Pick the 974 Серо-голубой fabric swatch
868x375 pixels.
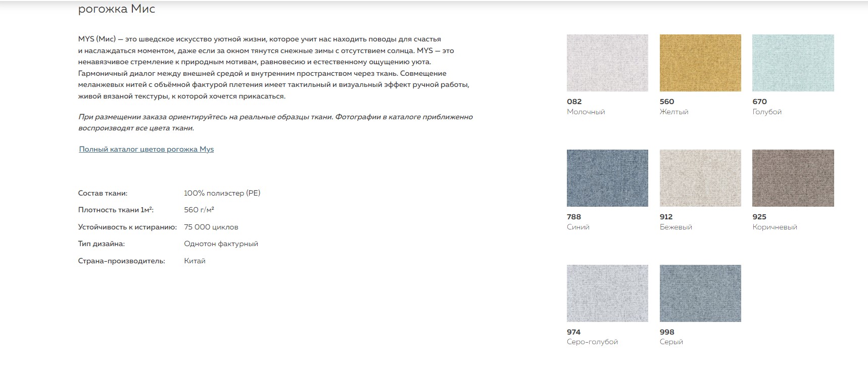607,293
